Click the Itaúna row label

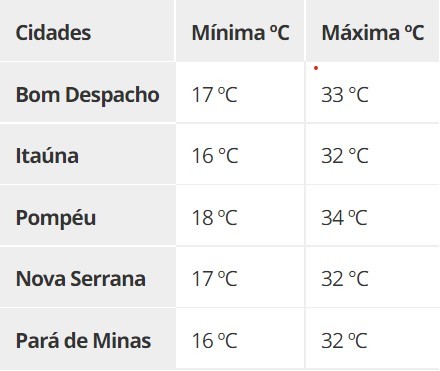click(x=47, y=156)
